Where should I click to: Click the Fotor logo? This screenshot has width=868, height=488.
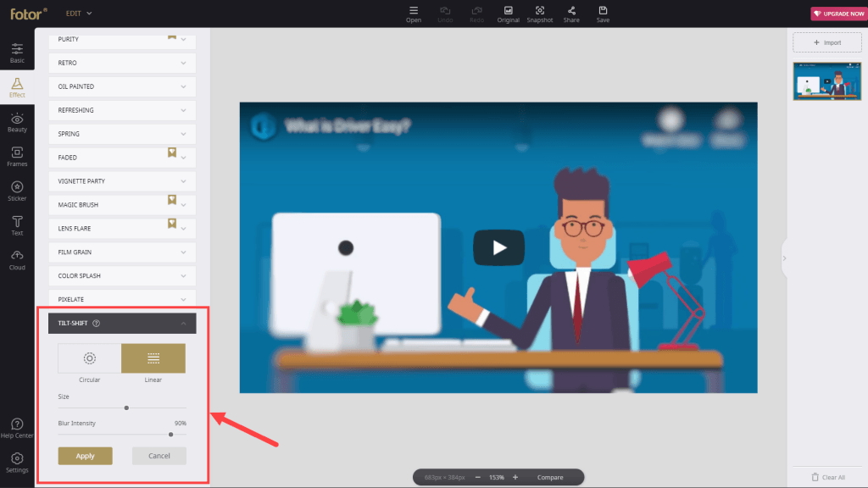pos(29,14)
